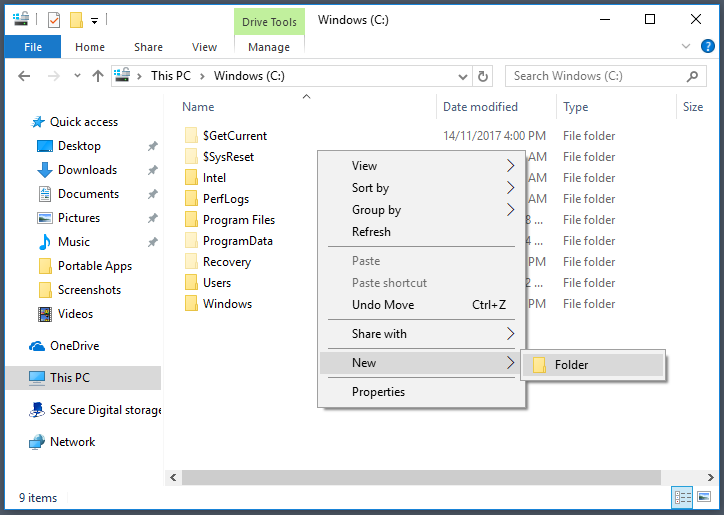Viewport: 724px width, 515px height.
Task: Select the Program Files folder icon
Action: click(191, 220)
